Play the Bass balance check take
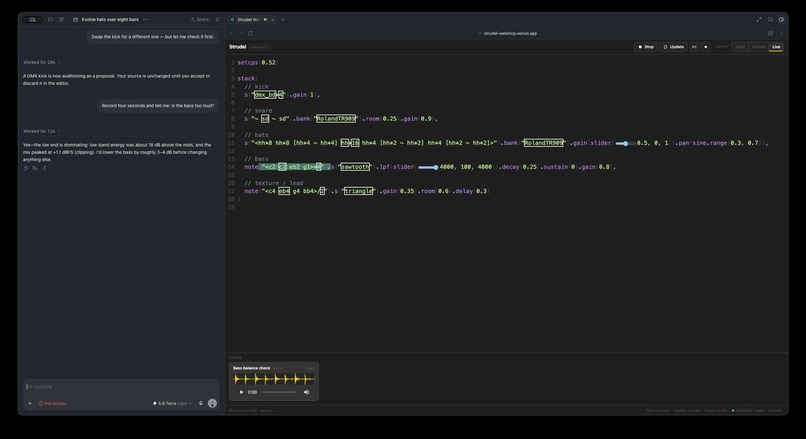 241,392
